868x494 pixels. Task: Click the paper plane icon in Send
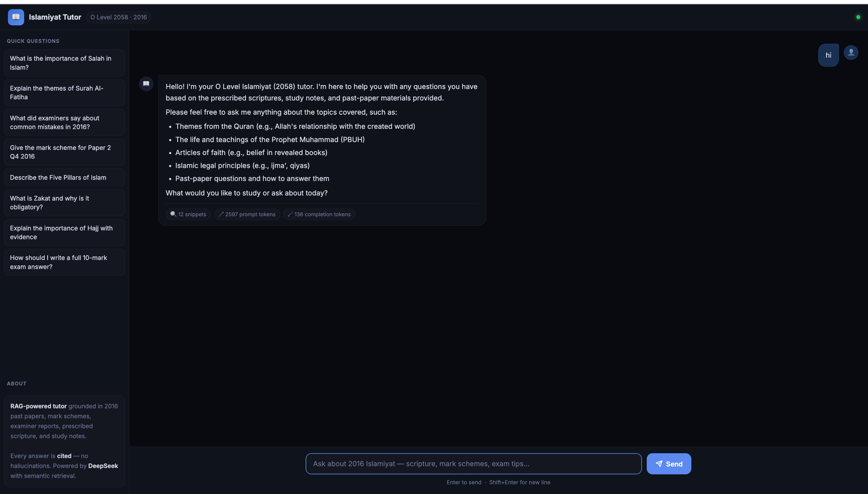[x=659, y=464]
